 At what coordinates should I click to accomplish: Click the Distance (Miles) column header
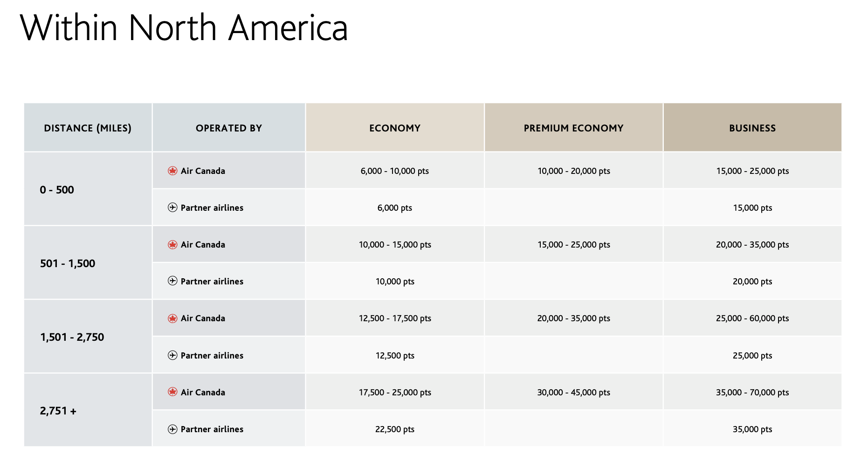tap(88, 128)
